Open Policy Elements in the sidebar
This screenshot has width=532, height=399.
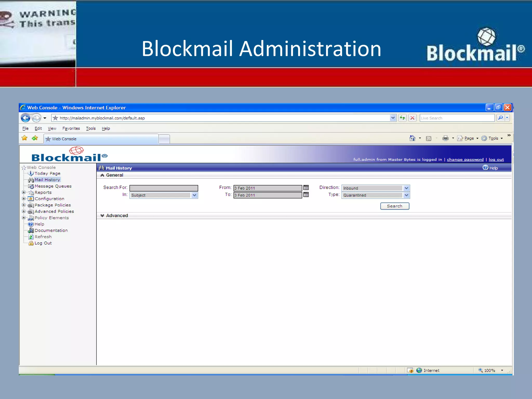(x=52, y=218)
